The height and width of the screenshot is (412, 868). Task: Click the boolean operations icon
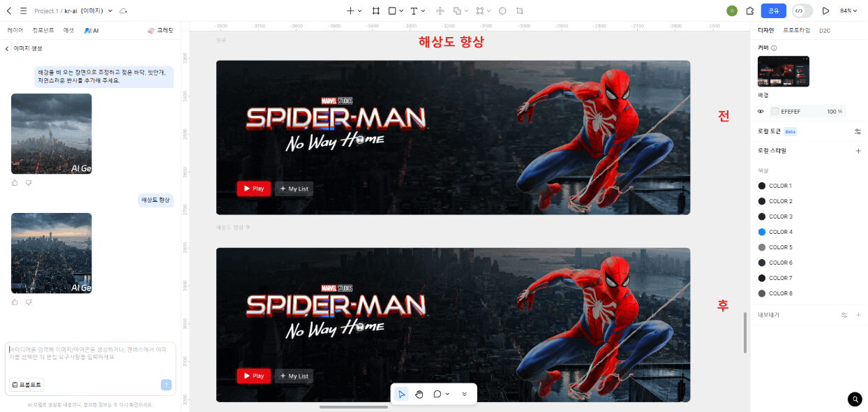coord(456,11)
